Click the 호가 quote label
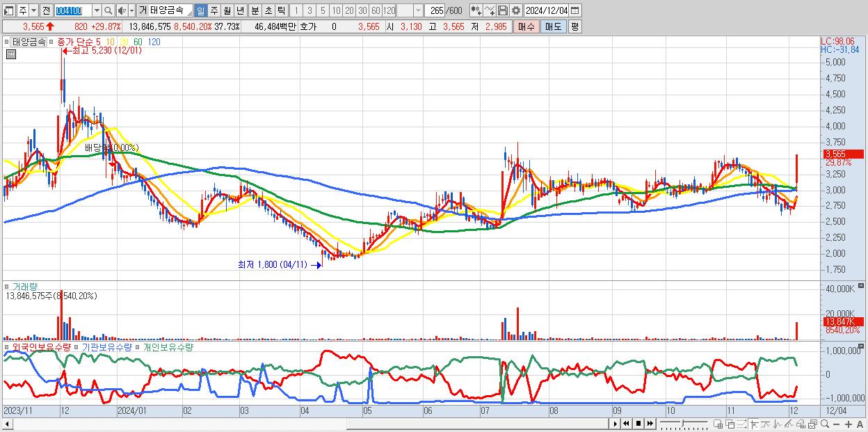The height and width of the screenshot is (432, 868). tap(307, 26)
